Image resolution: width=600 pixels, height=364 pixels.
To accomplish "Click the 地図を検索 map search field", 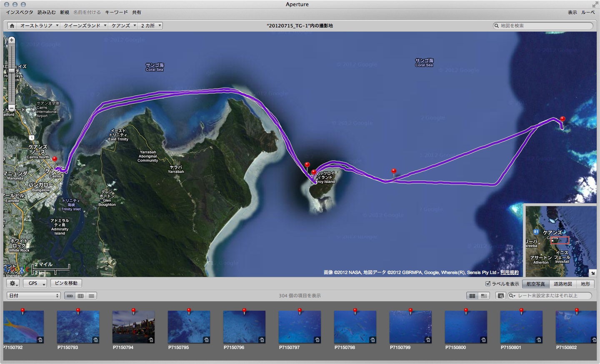I will 543,26.
